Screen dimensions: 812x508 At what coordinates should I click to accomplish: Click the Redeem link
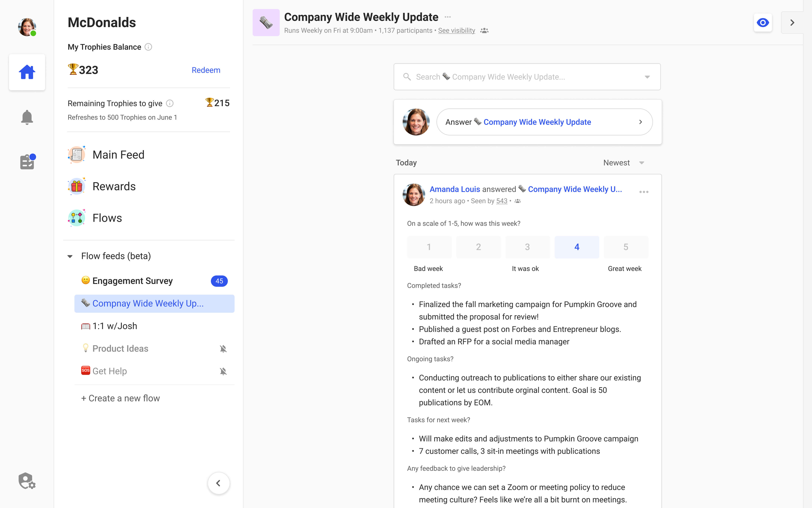click(x=206, y=70)
